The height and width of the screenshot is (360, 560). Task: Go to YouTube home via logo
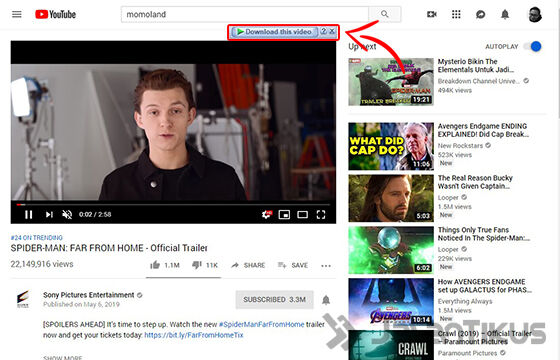pos(55,14)
